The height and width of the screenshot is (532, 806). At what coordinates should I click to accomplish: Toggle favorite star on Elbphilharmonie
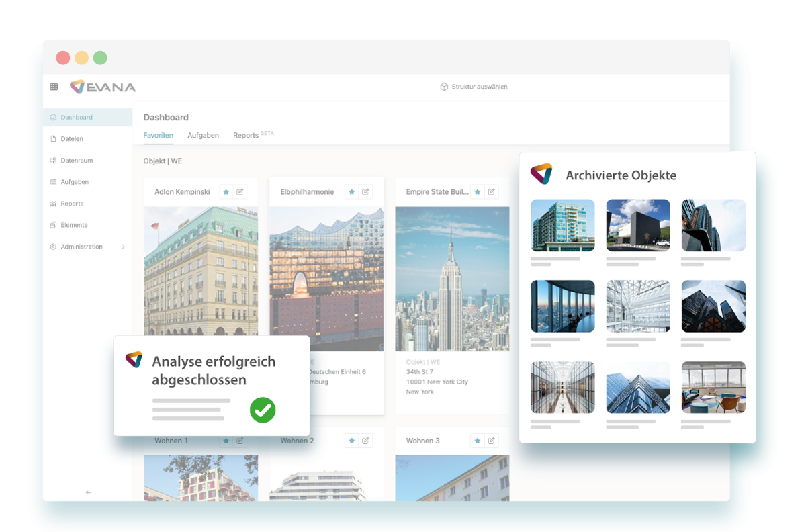click(x=352, y=192)
